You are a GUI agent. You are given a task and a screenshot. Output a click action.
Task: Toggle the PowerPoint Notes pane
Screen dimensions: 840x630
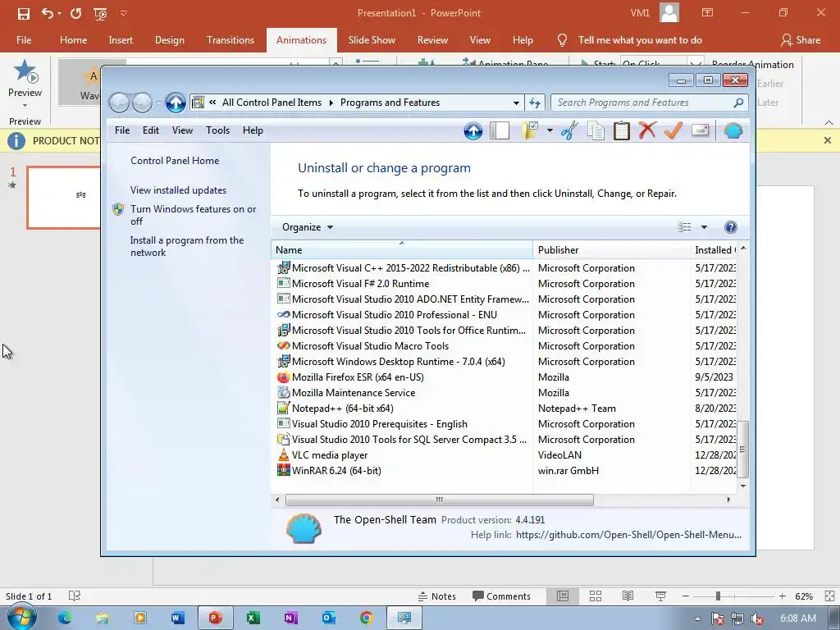point(436,596)
